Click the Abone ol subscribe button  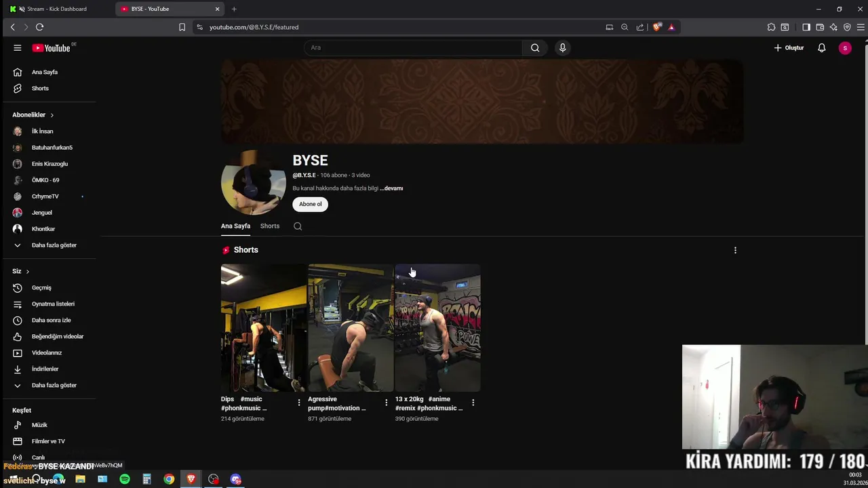311,204
